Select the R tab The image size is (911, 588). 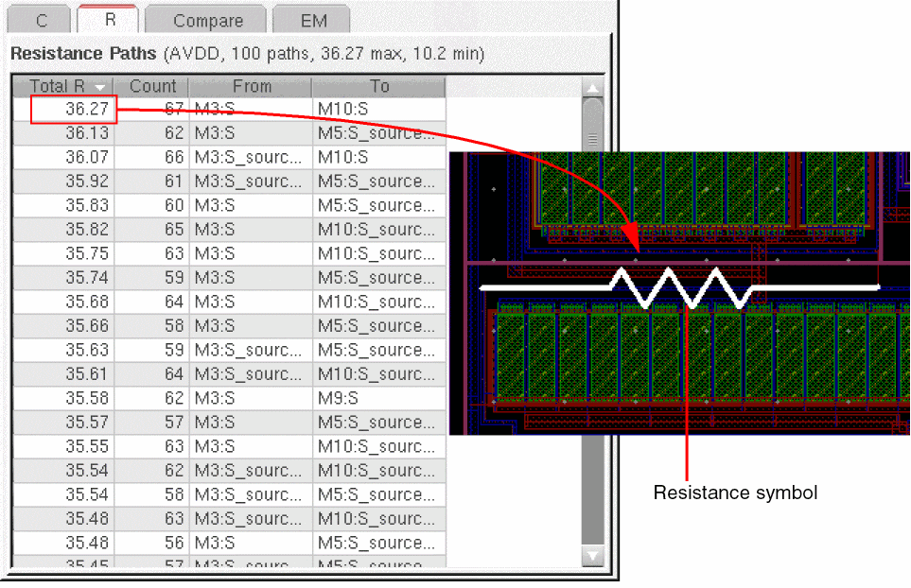click(x=109, y=20)
